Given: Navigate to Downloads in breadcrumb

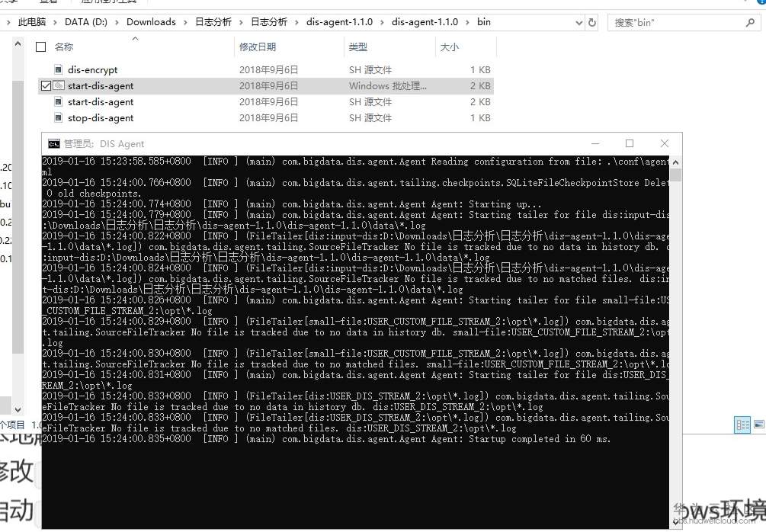Looking at the screenshot, I should [151, 22].
